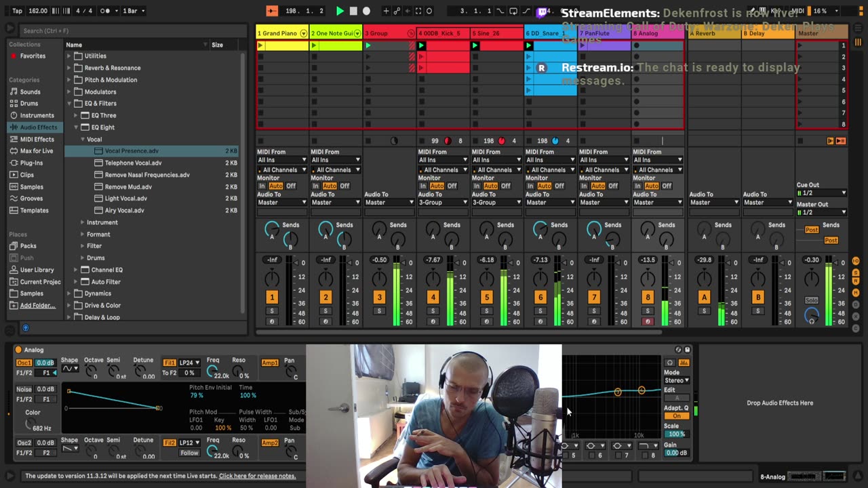Click the Fil2 Follow button

coord(190,453)
